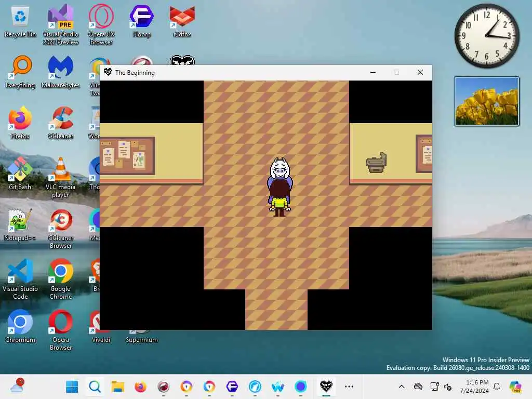Select the Opera Browser desktop shortcut
Screen dimensions: 532x399
60,330
